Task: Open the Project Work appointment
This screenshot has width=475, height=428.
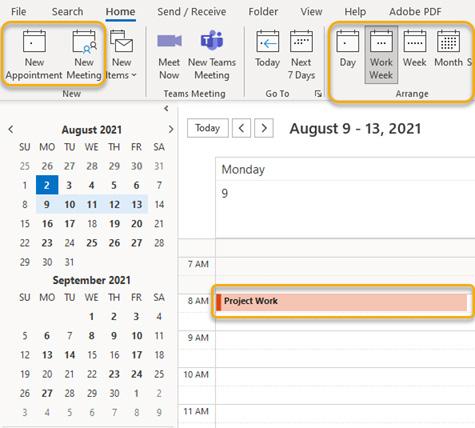Action: 341,302
